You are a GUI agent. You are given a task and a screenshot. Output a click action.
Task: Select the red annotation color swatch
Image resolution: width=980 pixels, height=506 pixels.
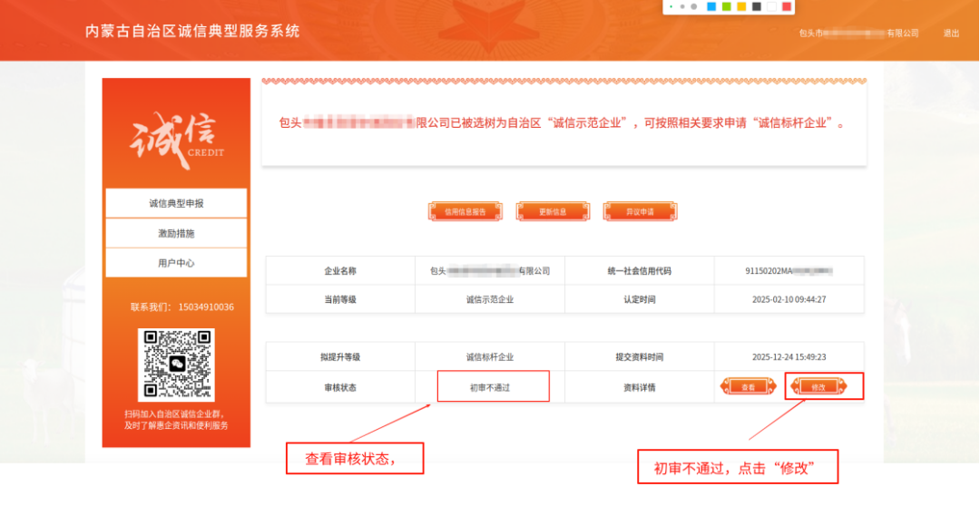pos(787,6)
